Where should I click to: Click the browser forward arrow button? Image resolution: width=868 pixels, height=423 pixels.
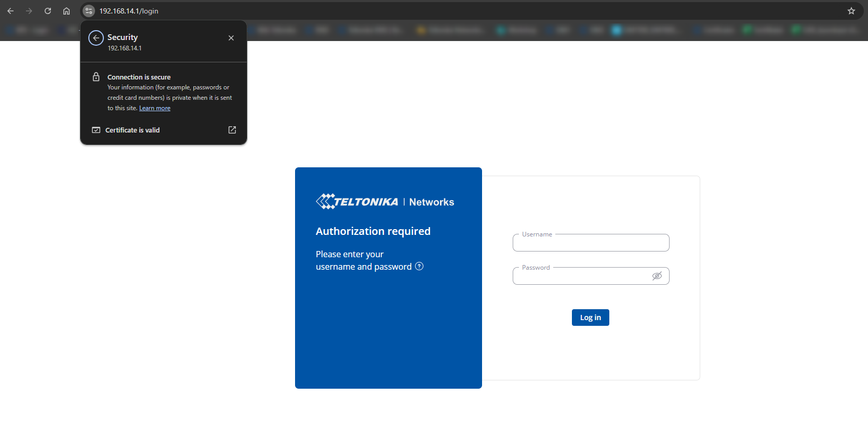29,11
